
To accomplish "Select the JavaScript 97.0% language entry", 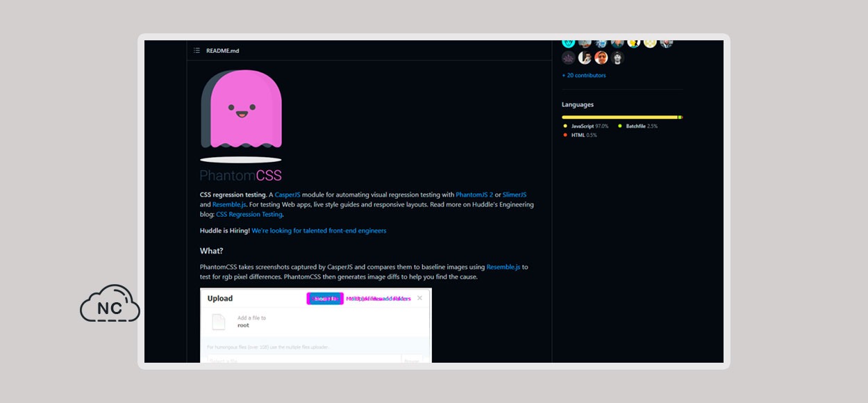I will (x=586, y=126).
